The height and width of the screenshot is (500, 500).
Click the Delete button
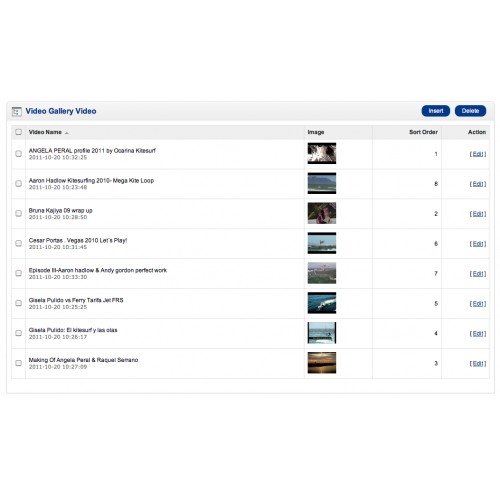pyautogui.click(x=470, y=111)
